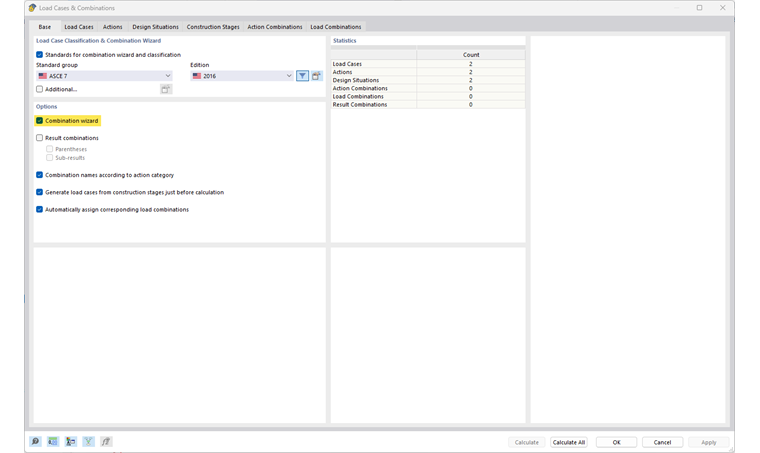Select the Action Combinations statistics row
Viewport: 760px width, 453px height.
pos(428,89)
